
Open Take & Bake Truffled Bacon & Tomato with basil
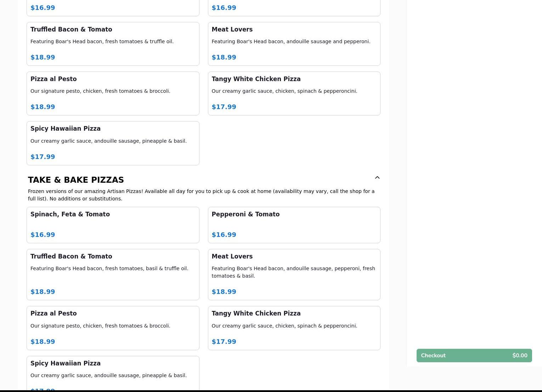(x=113, y=274)
